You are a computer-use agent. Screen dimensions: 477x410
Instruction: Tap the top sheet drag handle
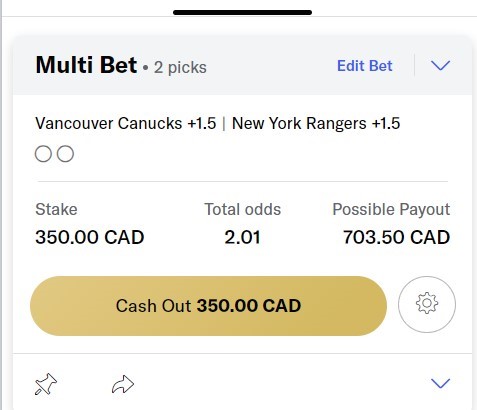242,12
